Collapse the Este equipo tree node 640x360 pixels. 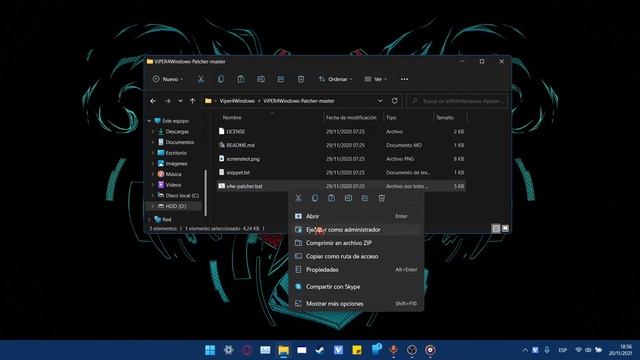(x=149, y=121)
